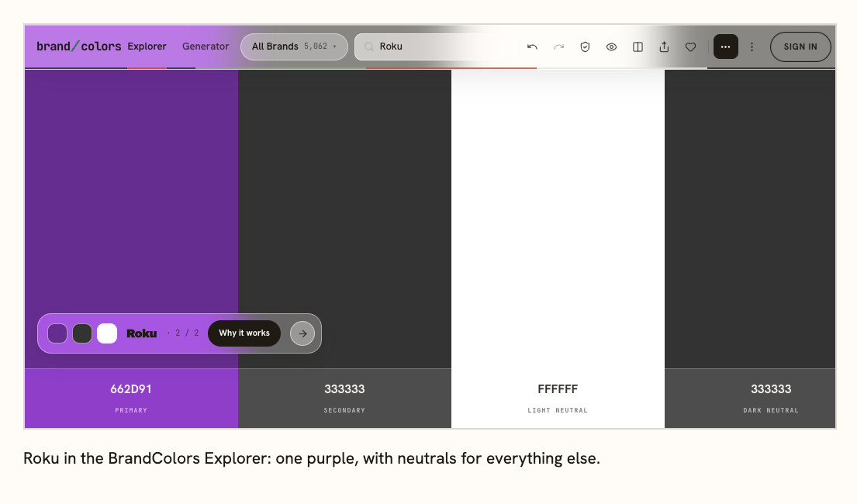Click the 333333 Secondary hex value
The image size is (857, 504).
tap(344, 389)
